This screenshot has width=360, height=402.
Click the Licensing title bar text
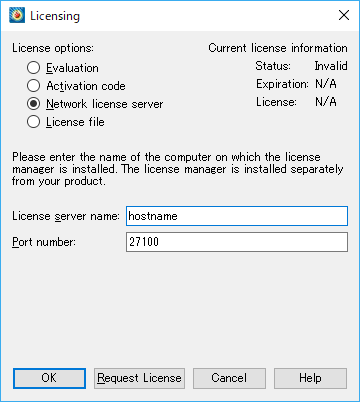[x=55, y=16]
